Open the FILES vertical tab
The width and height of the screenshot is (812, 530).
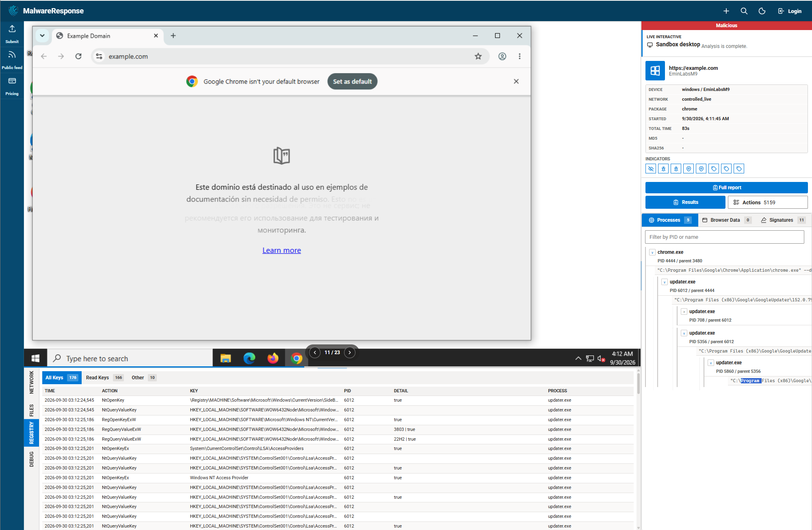(x=31, y=410)
